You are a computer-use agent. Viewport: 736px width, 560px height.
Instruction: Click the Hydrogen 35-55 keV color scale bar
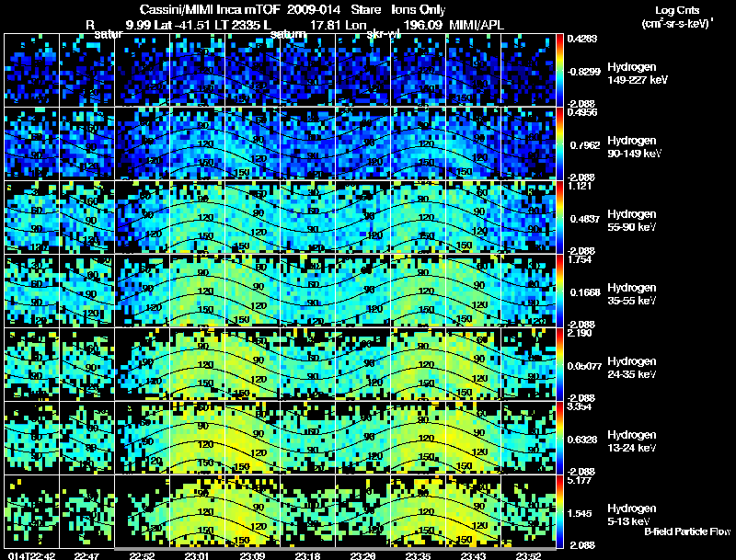click(x=560, y=291)
